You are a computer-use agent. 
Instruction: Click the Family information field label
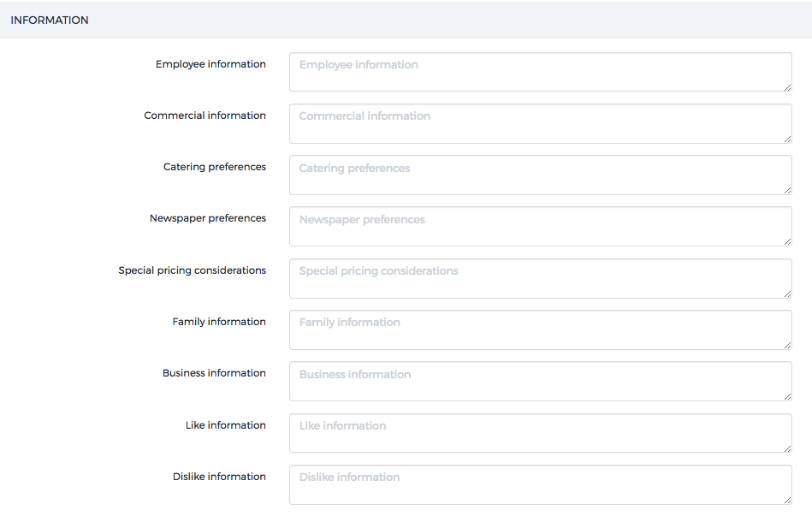click(x=219, y=322)
